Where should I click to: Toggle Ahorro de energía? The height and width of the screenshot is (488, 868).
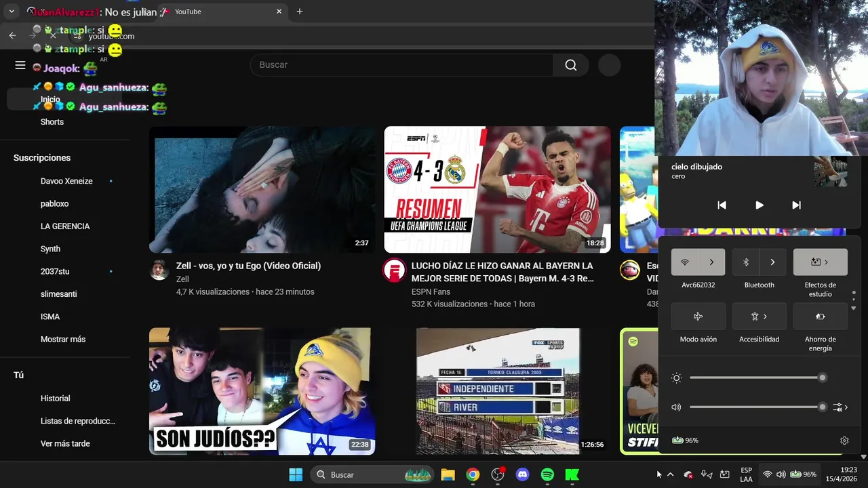click(820, 317)
